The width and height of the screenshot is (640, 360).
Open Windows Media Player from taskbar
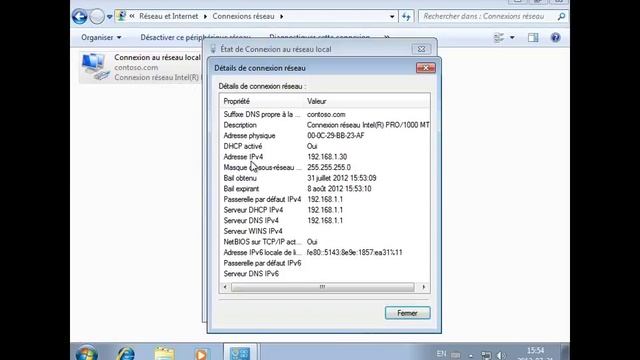(x=201, y=354)
